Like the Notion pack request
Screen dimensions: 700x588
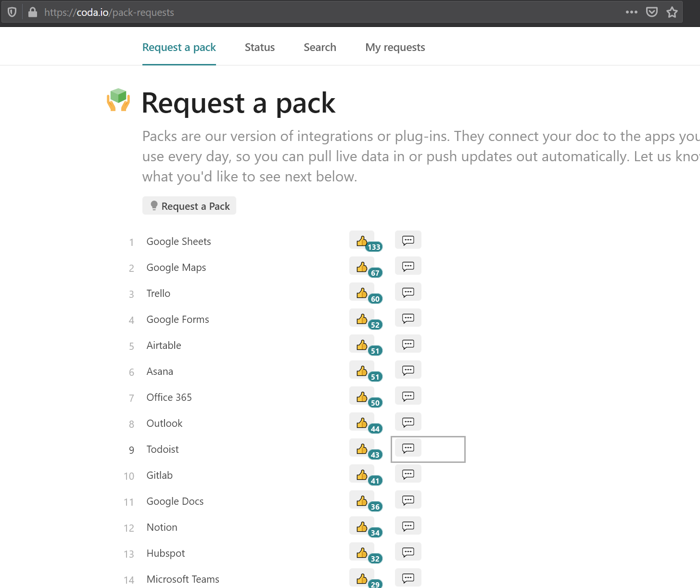(x=362, y=526)
